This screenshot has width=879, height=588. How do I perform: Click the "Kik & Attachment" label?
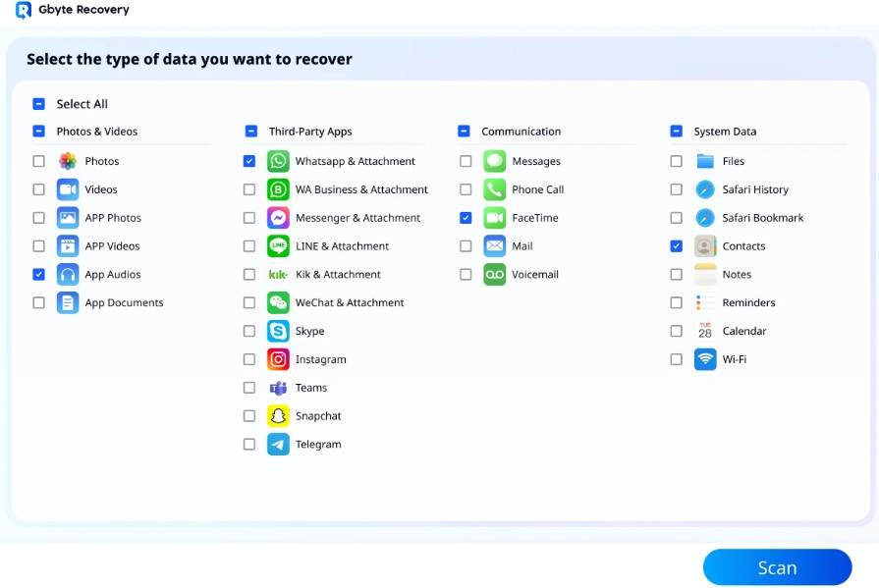point(338,274)
